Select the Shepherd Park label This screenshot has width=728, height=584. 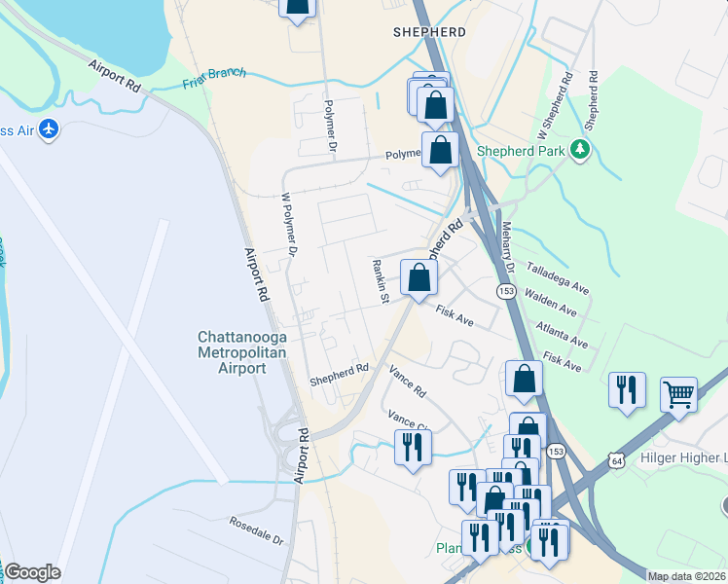521,151
